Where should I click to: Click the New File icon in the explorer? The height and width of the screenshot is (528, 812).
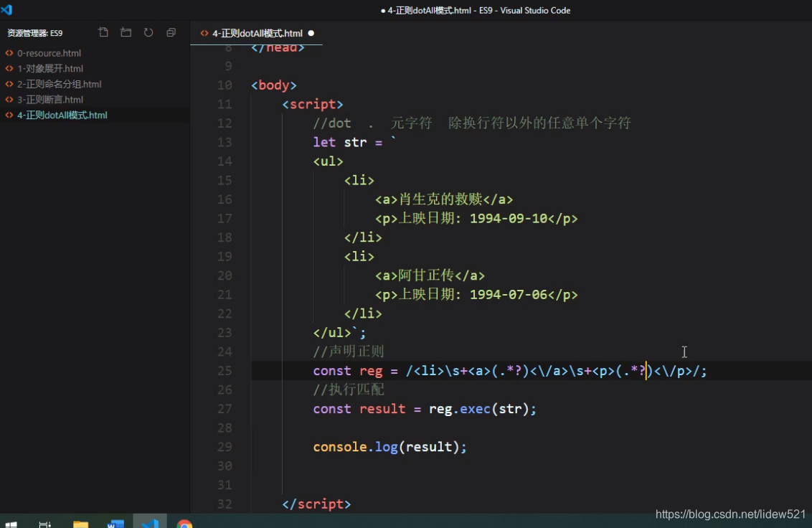(103, 32)
